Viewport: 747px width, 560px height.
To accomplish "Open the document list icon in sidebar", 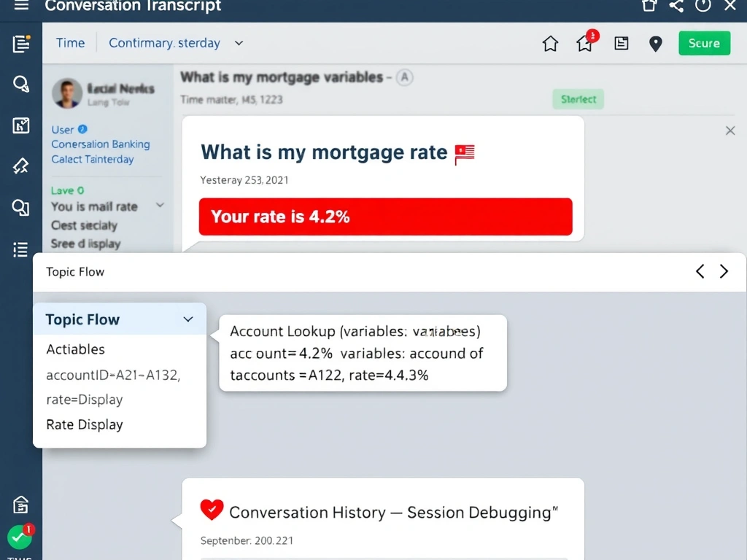I will point(21,44).
